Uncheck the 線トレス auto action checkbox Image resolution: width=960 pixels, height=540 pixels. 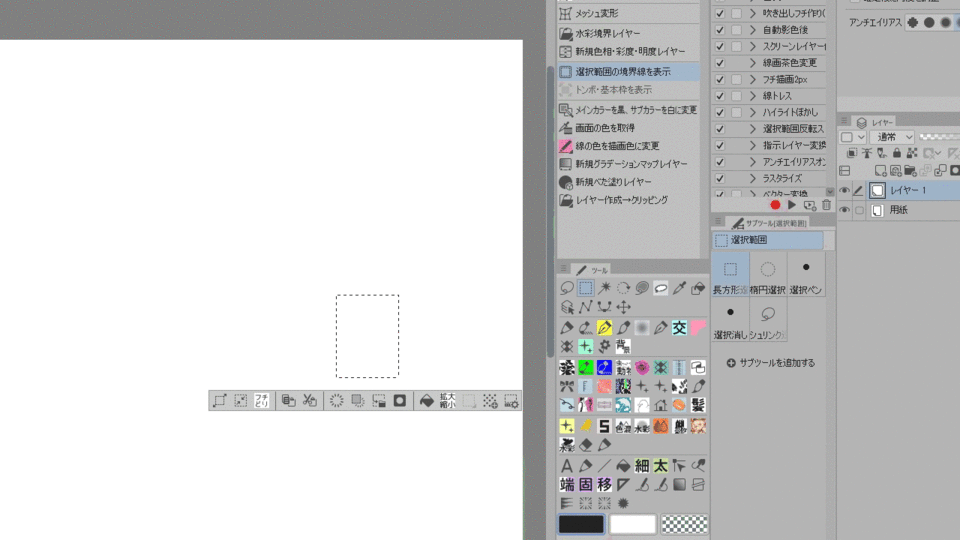tap(720, 96)
